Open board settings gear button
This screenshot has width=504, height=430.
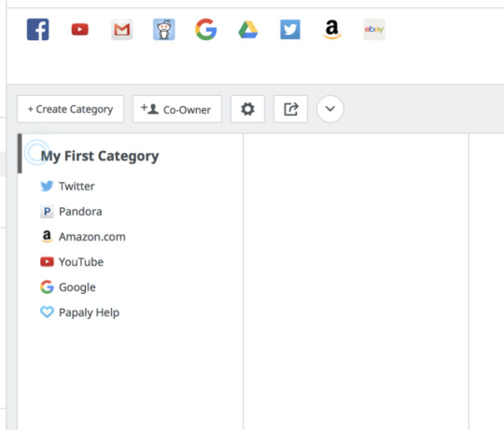247,109
